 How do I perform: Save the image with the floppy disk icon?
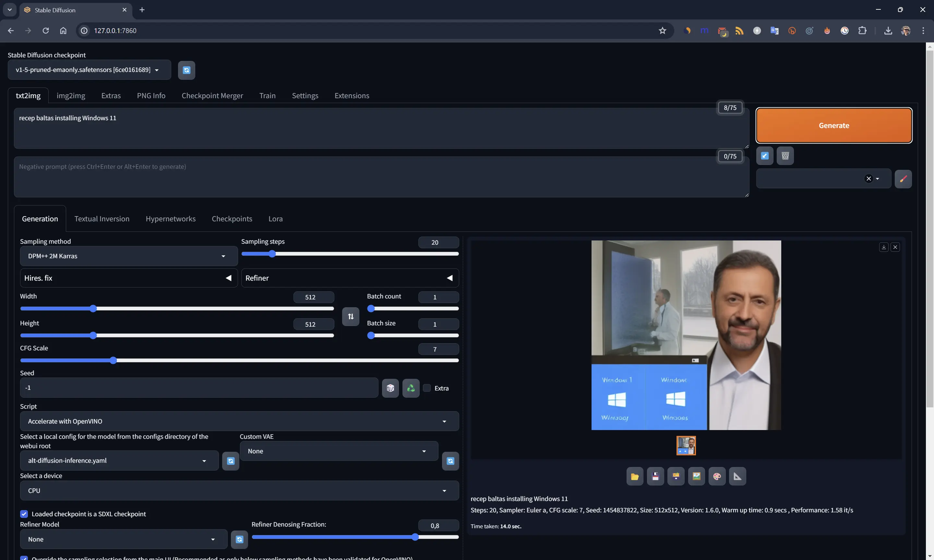coord(655,477)
